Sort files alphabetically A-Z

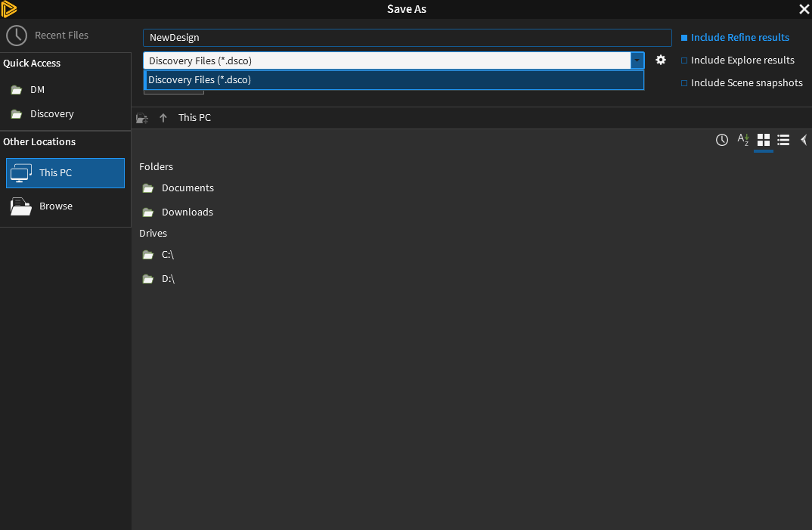[x=743, y=140]
